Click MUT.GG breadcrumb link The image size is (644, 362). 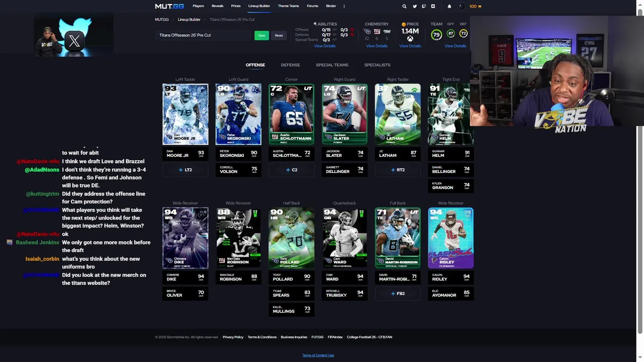162,20
